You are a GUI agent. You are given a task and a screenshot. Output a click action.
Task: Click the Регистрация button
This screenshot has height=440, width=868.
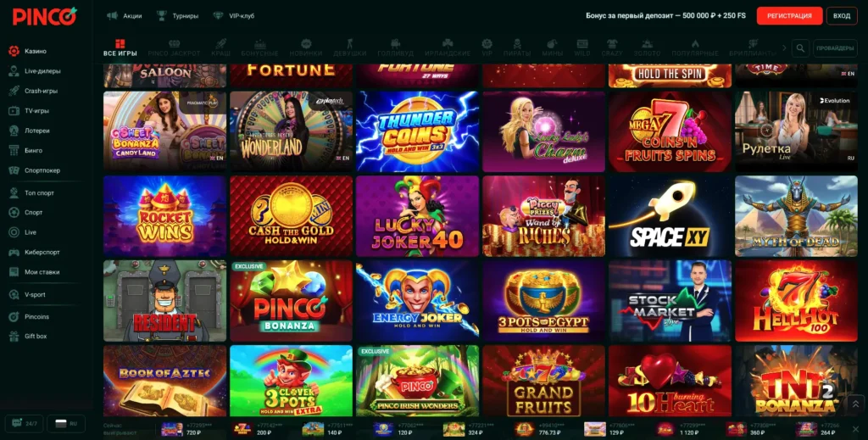[789, 15]
